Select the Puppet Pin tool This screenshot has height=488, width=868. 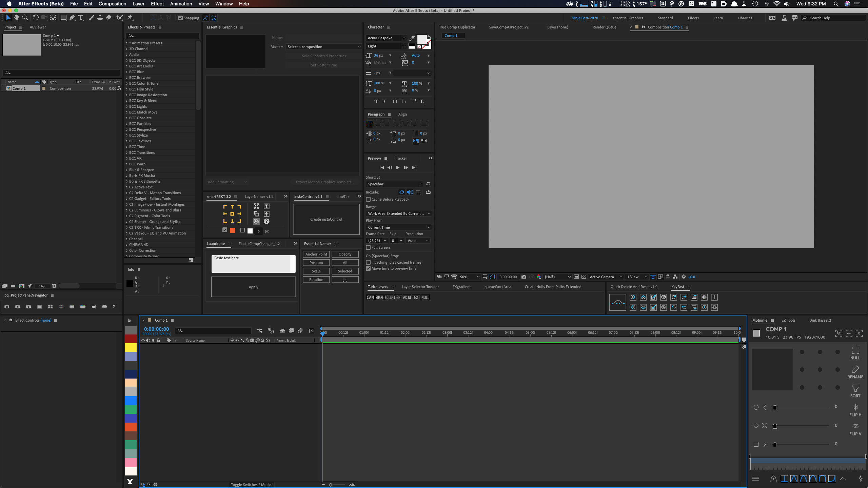click(x=130, y=17)
